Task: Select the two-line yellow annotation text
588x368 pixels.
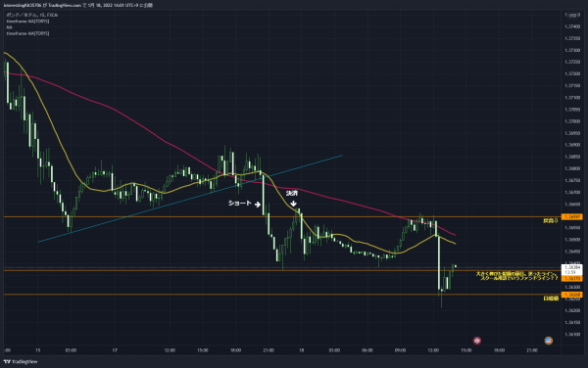Action: pyautogui.click(x=517, y=276)
